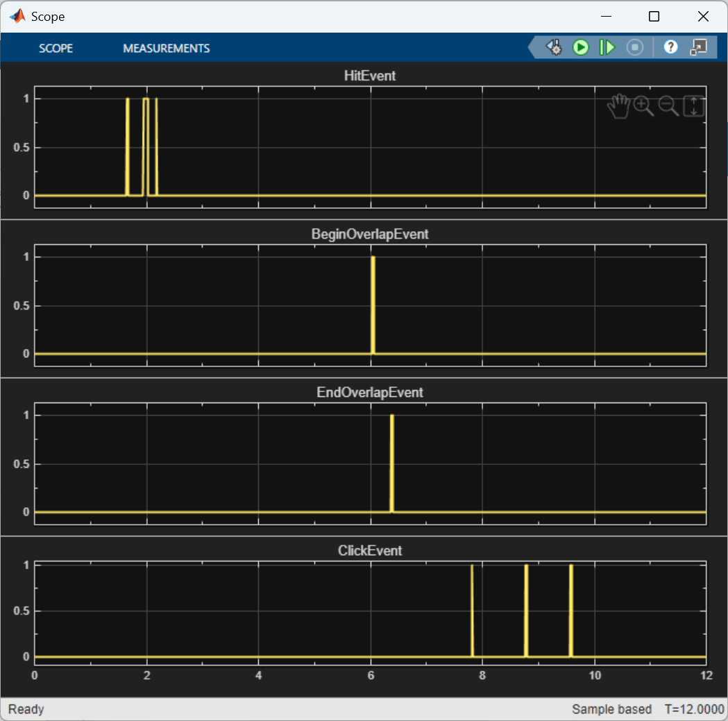Run the simulation from the Scope toolbar

pyautogui.click(x=580, y=47)
